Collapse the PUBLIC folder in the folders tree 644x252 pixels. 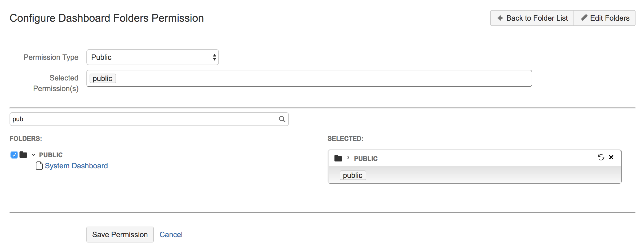click(x=33, y=155)
